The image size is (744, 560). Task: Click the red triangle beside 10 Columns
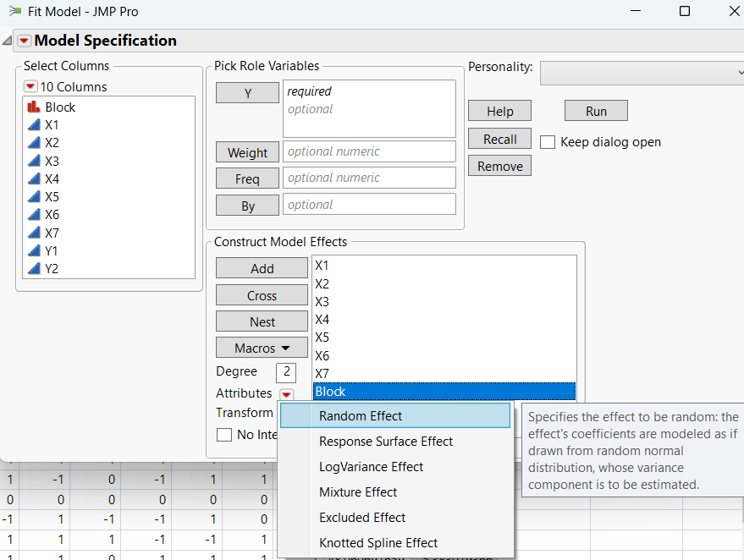[32, 86]
